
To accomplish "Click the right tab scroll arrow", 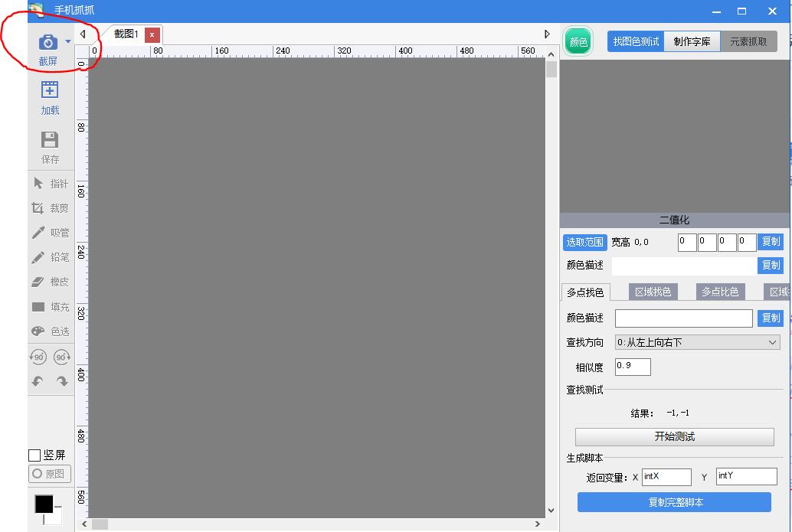I will tap(547, 34).
